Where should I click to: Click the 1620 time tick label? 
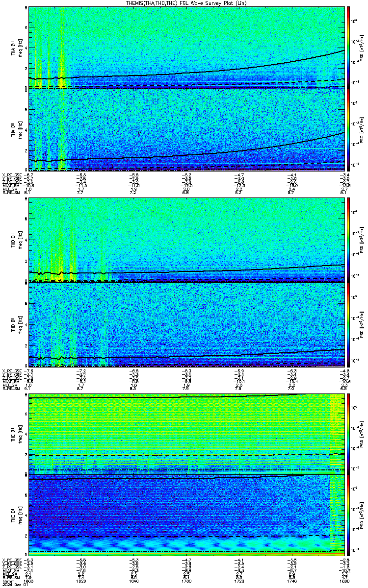[81, 580]
